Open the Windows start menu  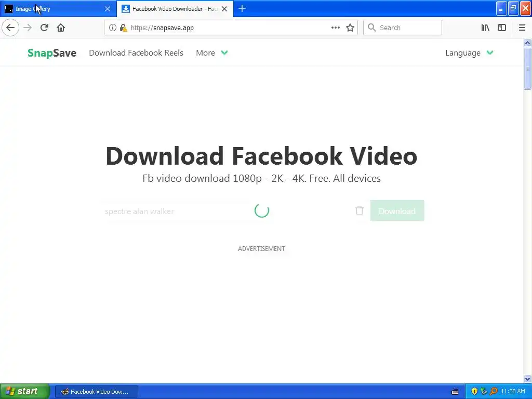click(x=25, y=391)
